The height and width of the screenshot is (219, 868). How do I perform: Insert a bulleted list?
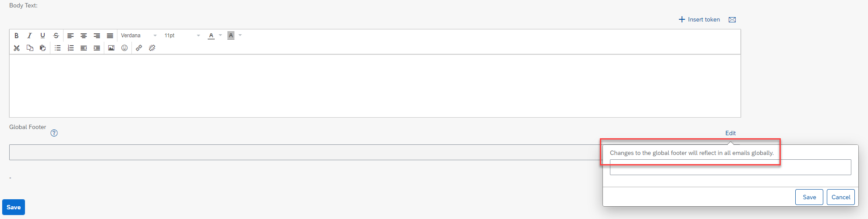[57, 48]
